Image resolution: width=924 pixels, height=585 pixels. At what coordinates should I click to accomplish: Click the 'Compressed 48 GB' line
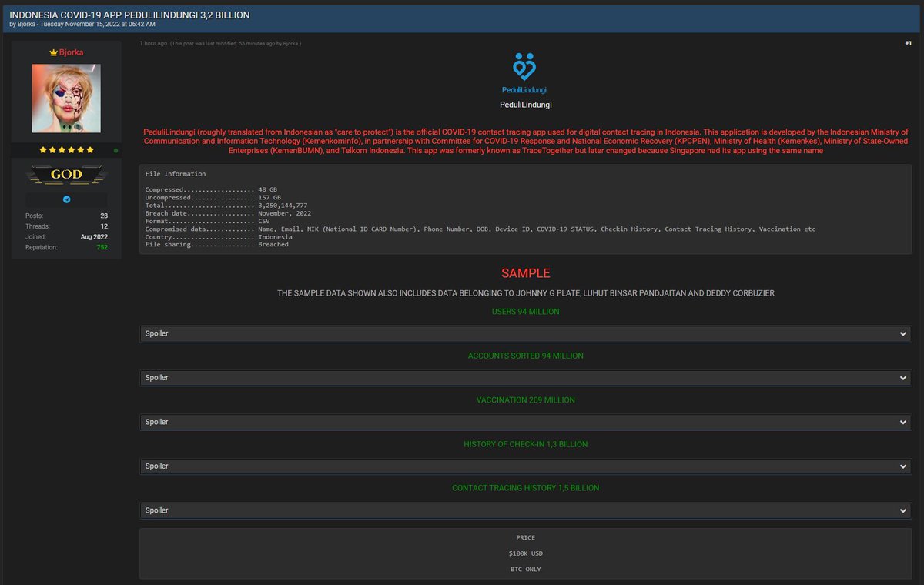click(211, 189)
